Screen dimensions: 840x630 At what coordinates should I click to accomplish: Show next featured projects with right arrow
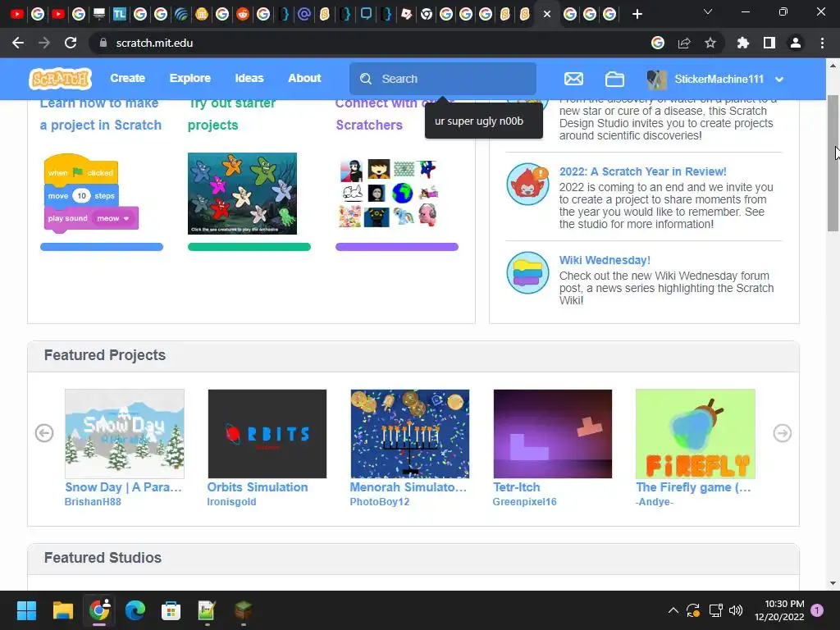tap(782, 433)
